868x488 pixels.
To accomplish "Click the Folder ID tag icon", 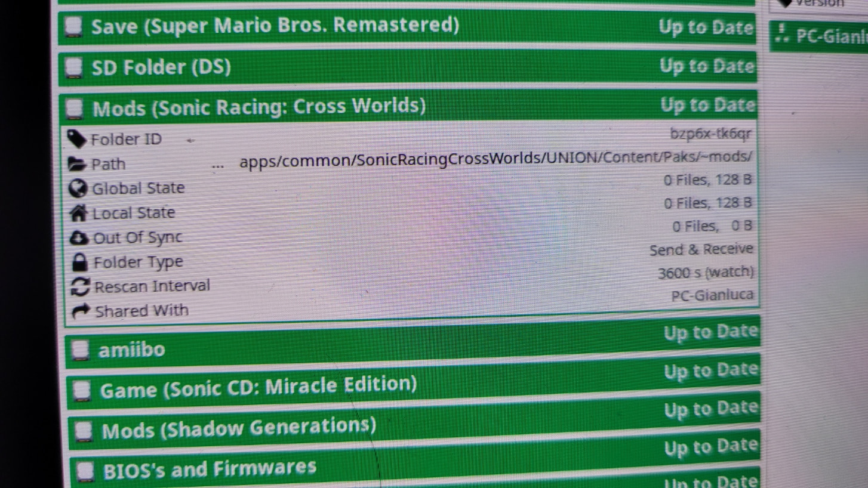I will [77, 140].
